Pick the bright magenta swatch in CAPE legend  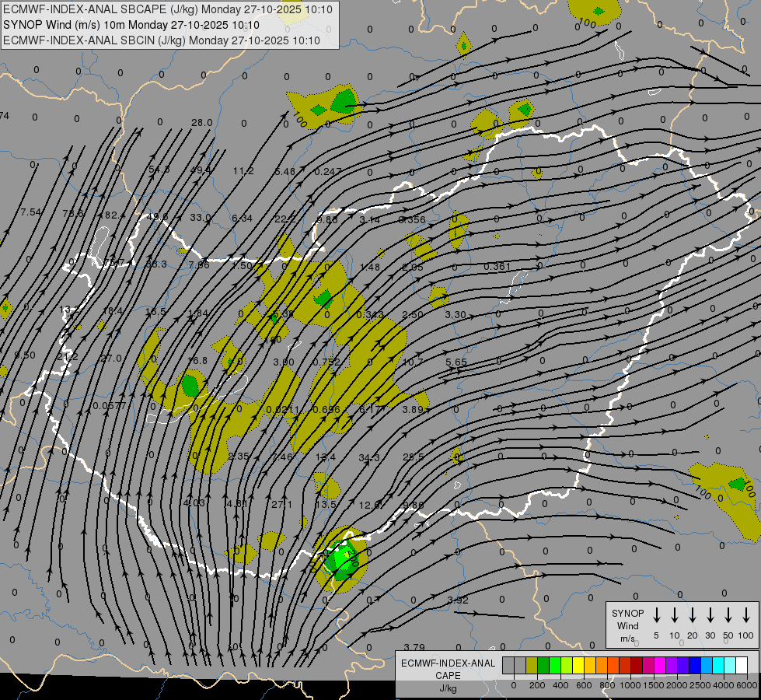pyautogui.click(x=660, y=665)
